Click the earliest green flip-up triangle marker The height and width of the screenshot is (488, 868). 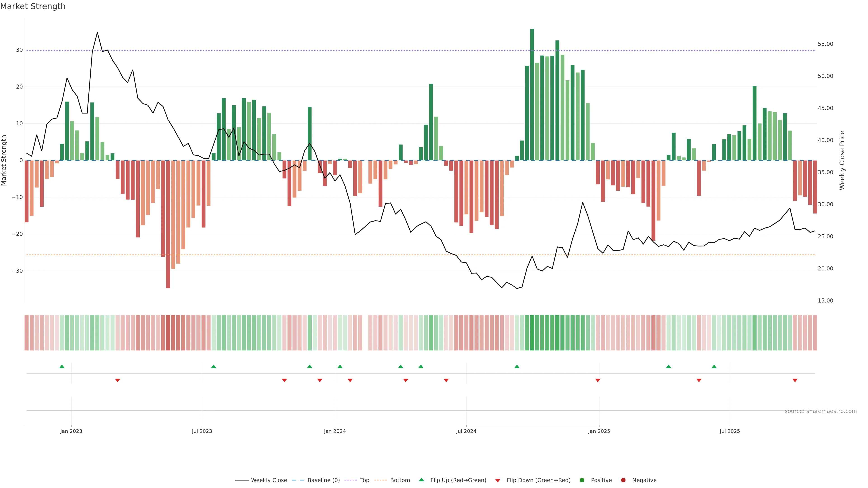62,366
